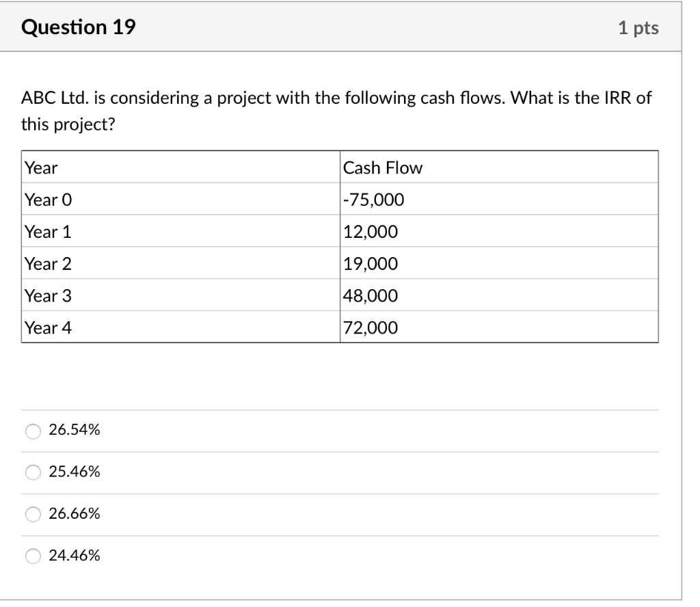700x607 pixels.
Task: Click the 72,000 cash flow value
Action: pos(370,328)
